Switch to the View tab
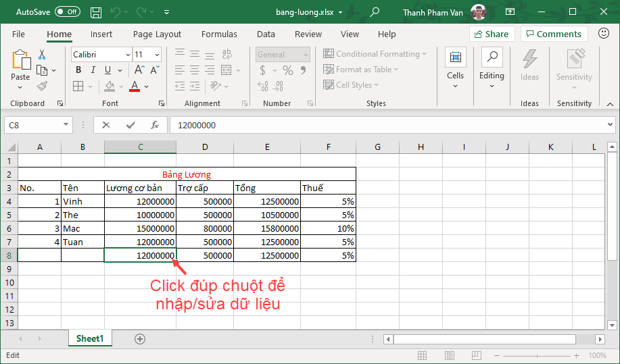 click(x=350, y=34)
